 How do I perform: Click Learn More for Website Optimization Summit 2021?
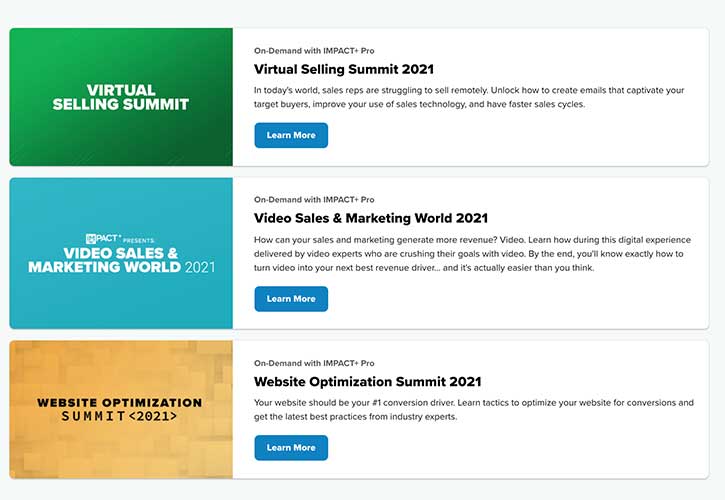click(x=291, y=448)
